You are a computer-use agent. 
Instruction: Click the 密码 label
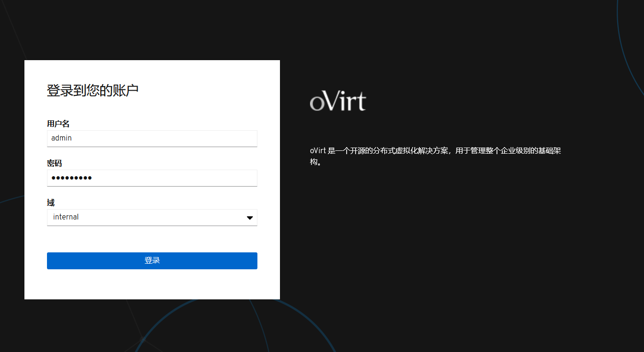(x=54, y=163)
